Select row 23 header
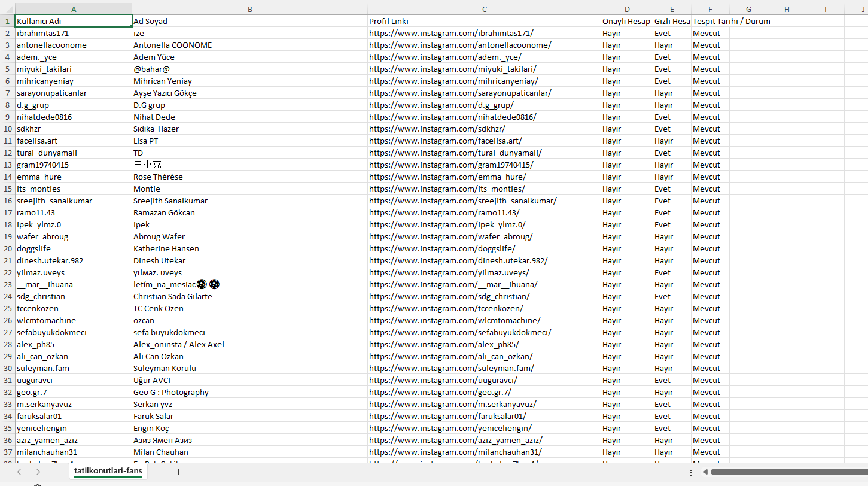The height and width of the screenshot is (486, 868). pyautogui.click(x=7, y=284)
